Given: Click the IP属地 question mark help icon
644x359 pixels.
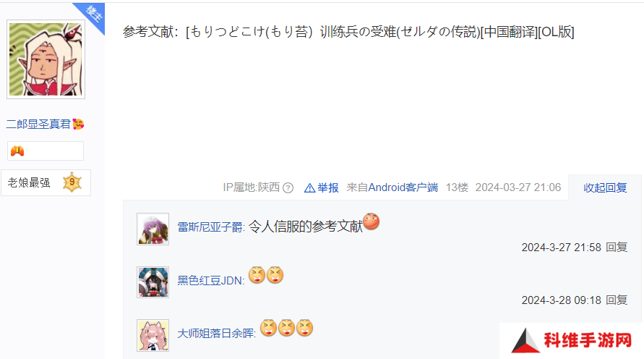Looking at the screenshot, I should (288, 188).
